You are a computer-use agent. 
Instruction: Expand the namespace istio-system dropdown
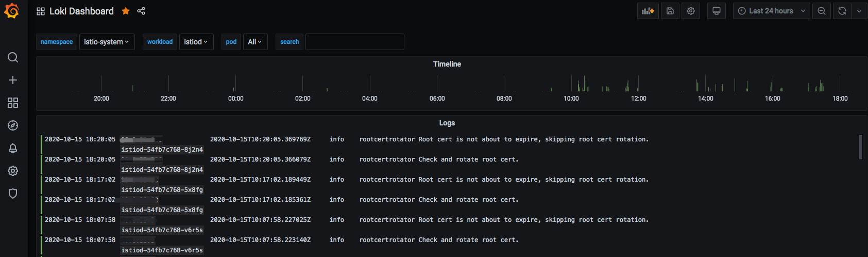[x=107, y=42]
